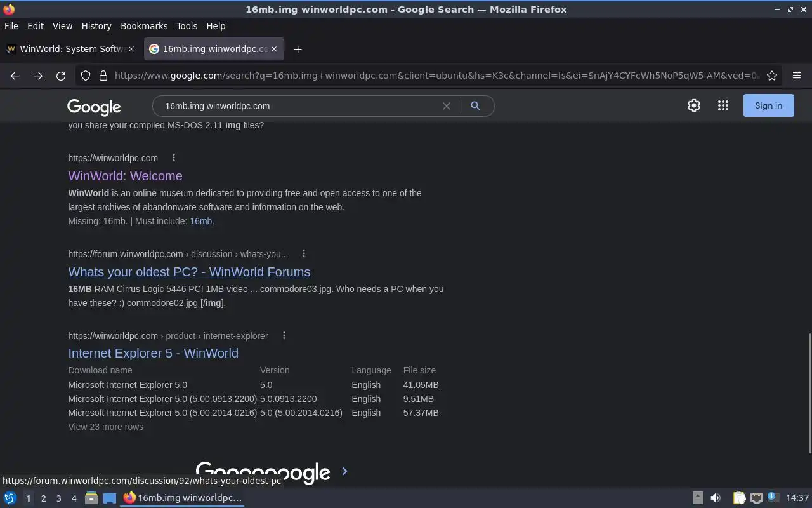Clear the Google search box
The height and width of the screenshot is (508, 812).
[x=447, y=106]
